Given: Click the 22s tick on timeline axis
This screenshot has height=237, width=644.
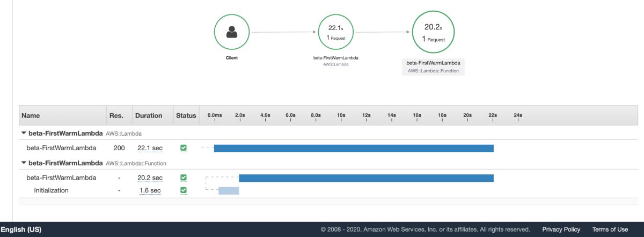Looking at the screenshot, I should click(x=493, y=115).
